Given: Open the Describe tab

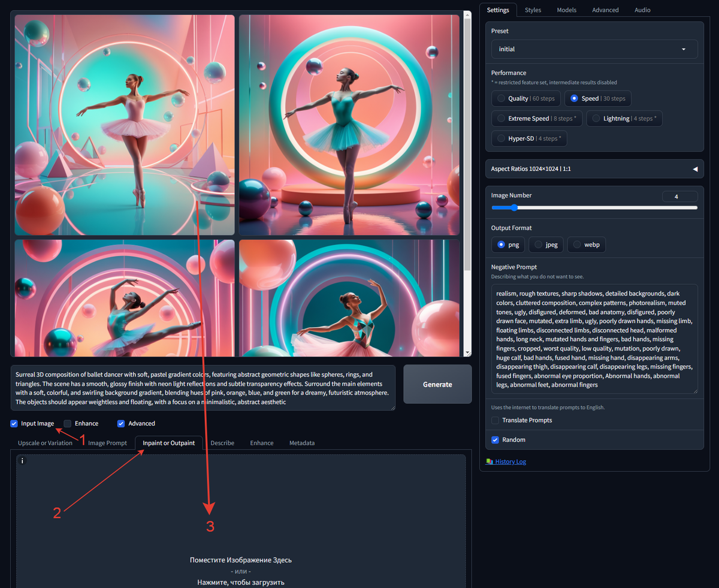Looking at the screenshot, I should coord(222,443).
